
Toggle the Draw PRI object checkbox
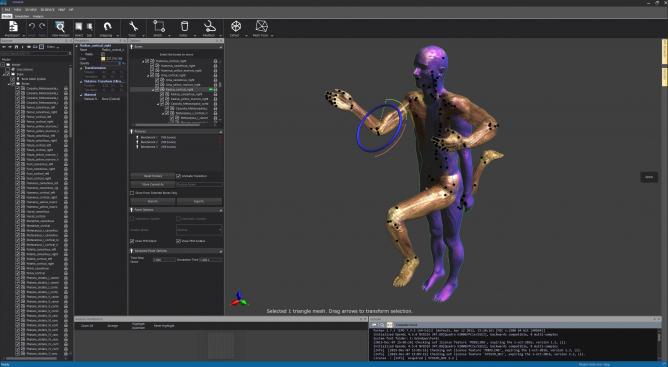132,241
